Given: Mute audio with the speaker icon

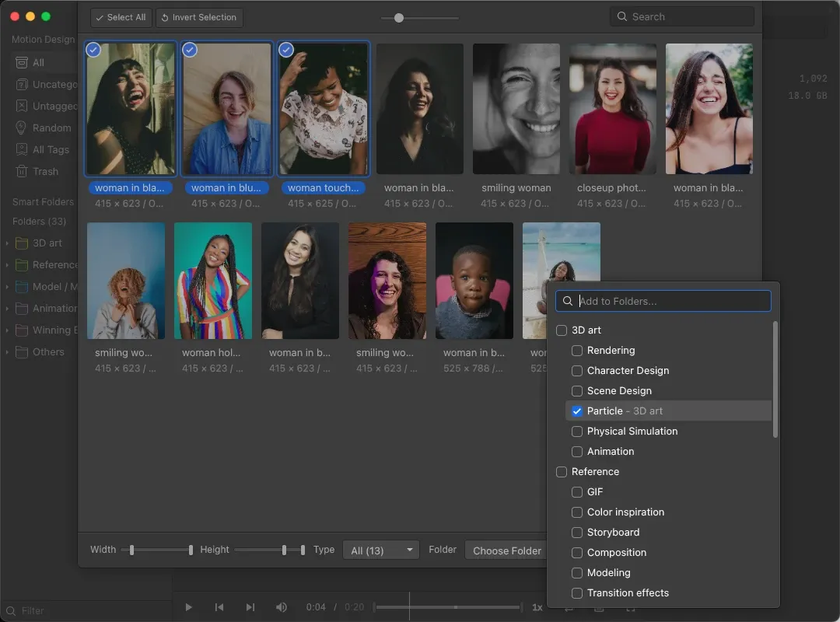Looking at the screenshot, I should [282, 607].
